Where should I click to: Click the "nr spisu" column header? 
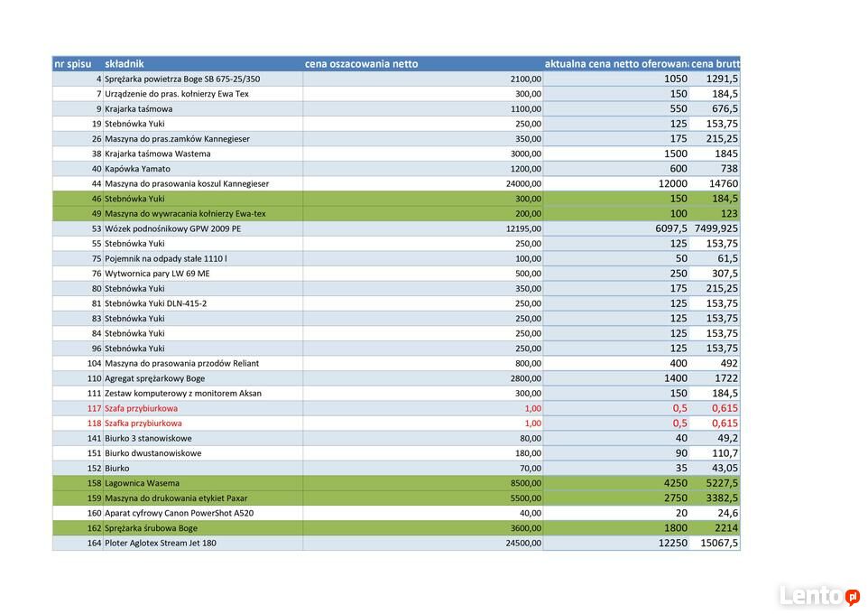tap(72, 64)
